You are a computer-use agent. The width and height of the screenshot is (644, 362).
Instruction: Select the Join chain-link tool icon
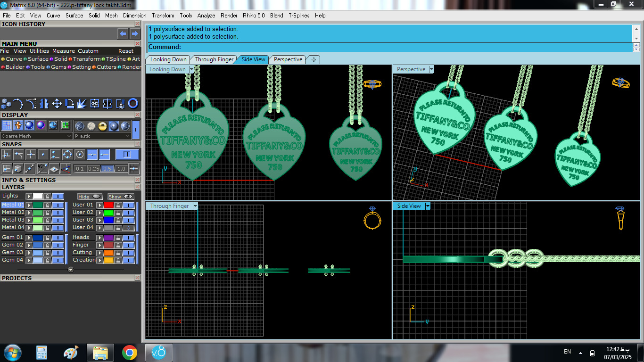pyautogui.click(x=95, y=104)
